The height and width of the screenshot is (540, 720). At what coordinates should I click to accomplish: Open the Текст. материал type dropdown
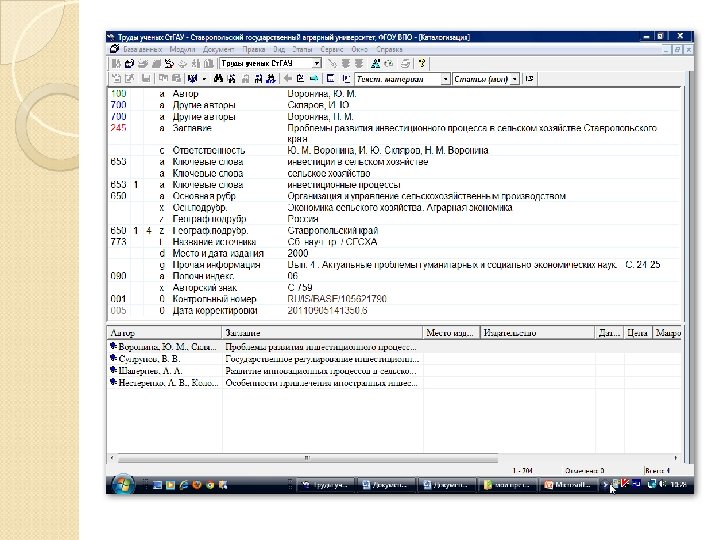tap(445, 79)
